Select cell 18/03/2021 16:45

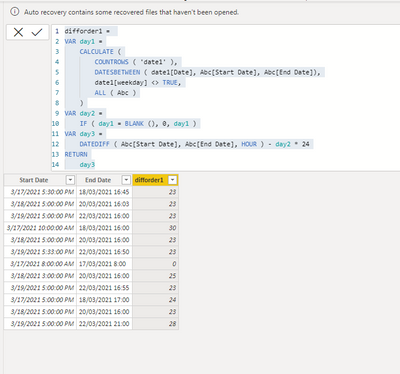click(104, 192)
